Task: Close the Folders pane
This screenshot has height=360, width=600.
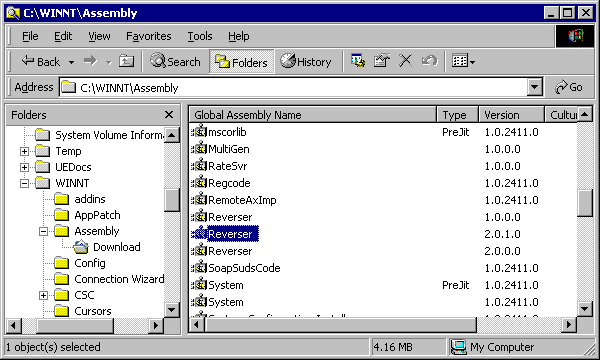Action: tap(169, 115)
